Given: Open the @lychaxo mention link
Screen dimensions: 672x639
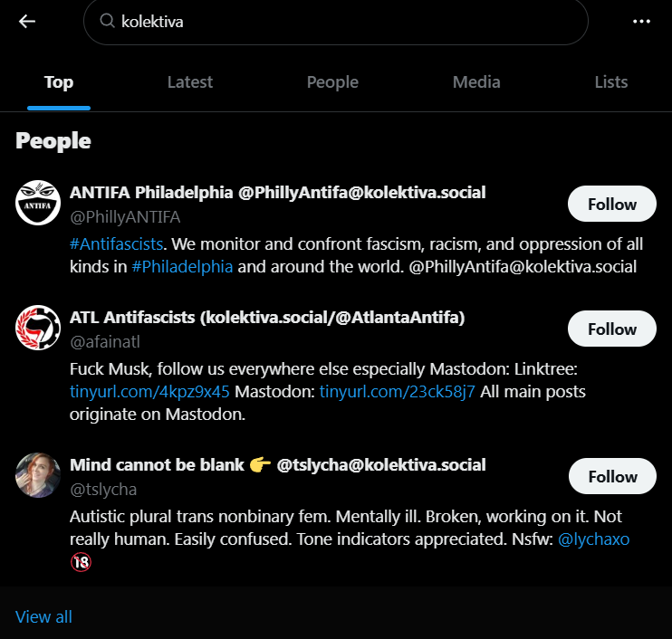Looking at the screenshot, I should pyautogui.click(x=593, y=539).
